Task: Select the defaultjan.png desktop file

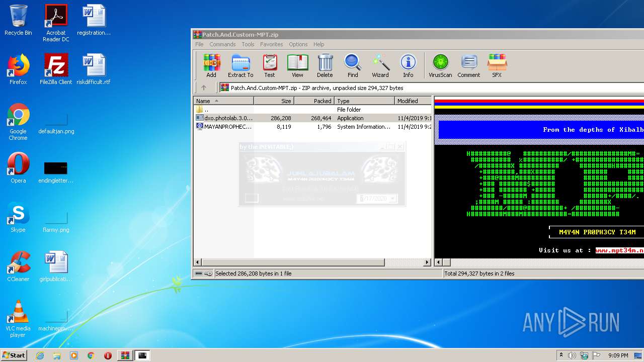Action: [x=56, y=122]
